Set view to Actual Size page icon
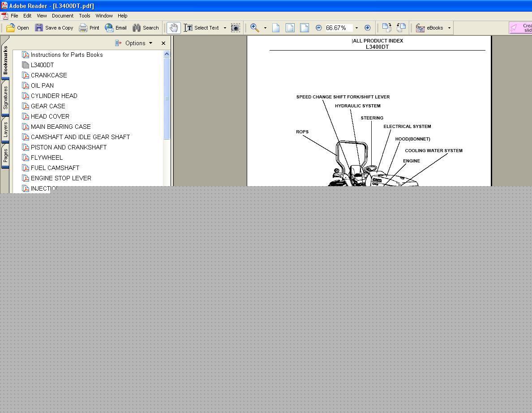Viewport: 532px width, 413px height. coord(276,28)
